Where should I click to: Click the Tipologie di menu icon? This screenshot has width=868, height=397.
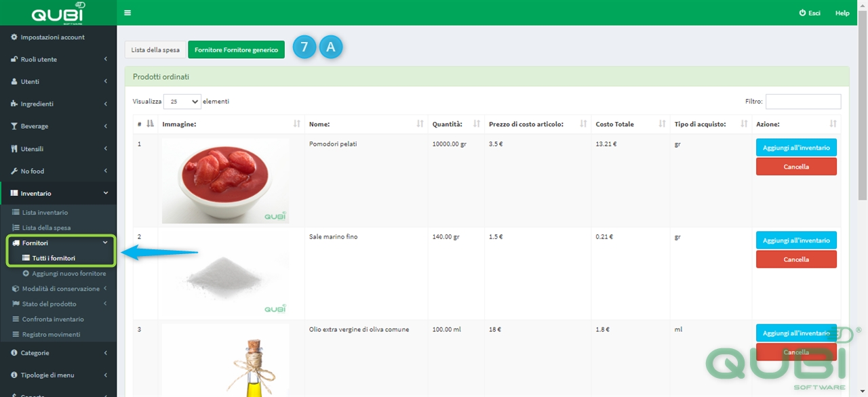[x=14, y=375]
